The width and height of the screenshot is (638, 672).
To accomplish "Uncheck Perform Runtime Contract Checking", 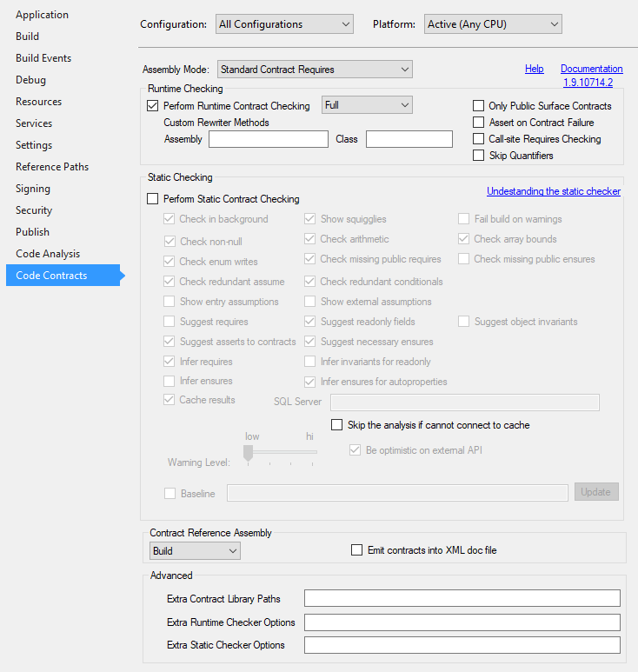I will point(153,106).
